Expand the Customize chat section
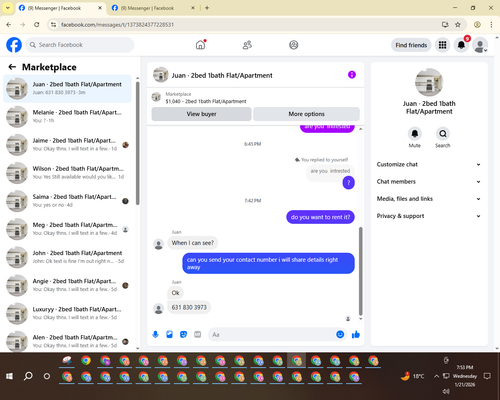 (x=429, y=164)
